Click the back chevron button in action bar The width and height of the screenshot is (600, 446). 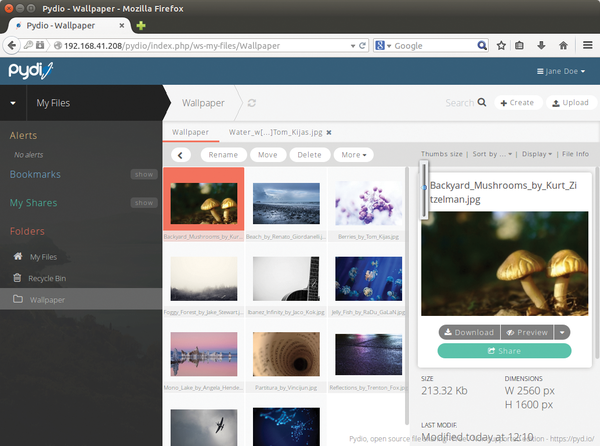181,155
